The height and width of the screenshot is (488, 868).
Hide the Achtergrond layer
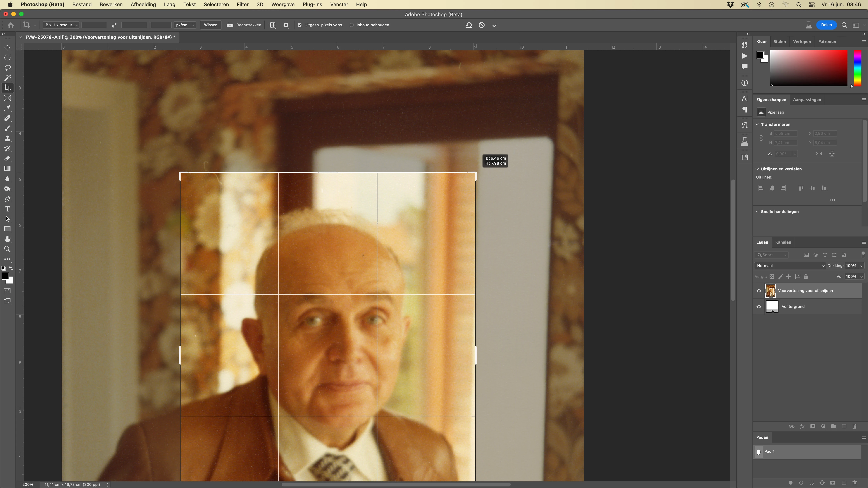pos(759,307)
